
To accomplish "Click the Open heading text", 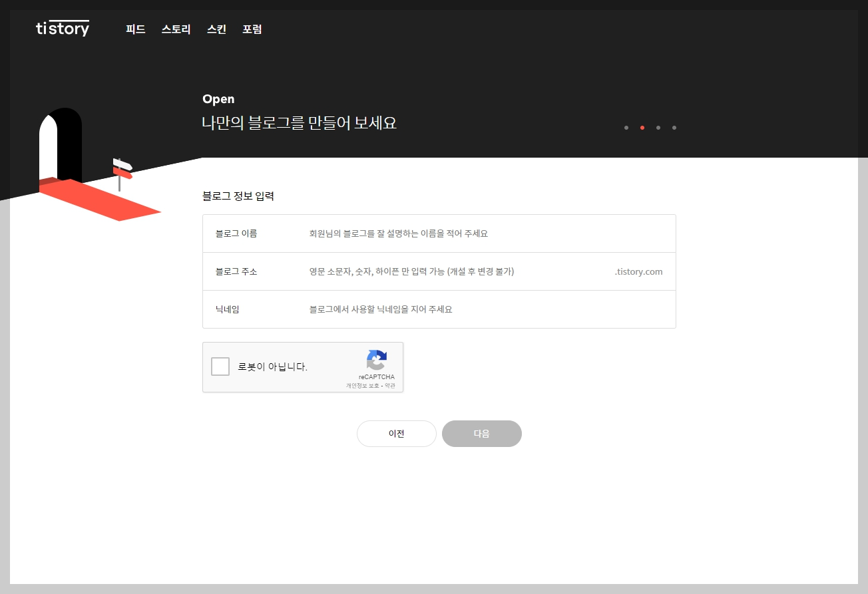I will (x=218, y=99).
